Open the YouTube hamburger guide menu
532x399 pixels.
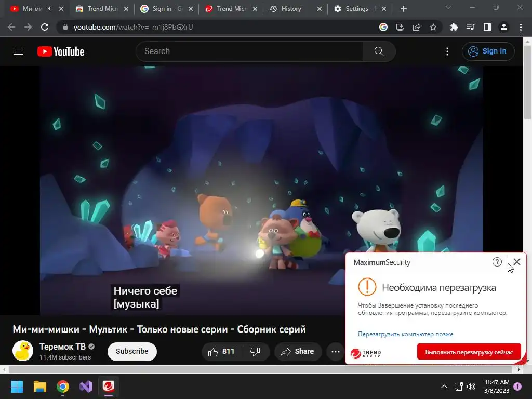19,51
